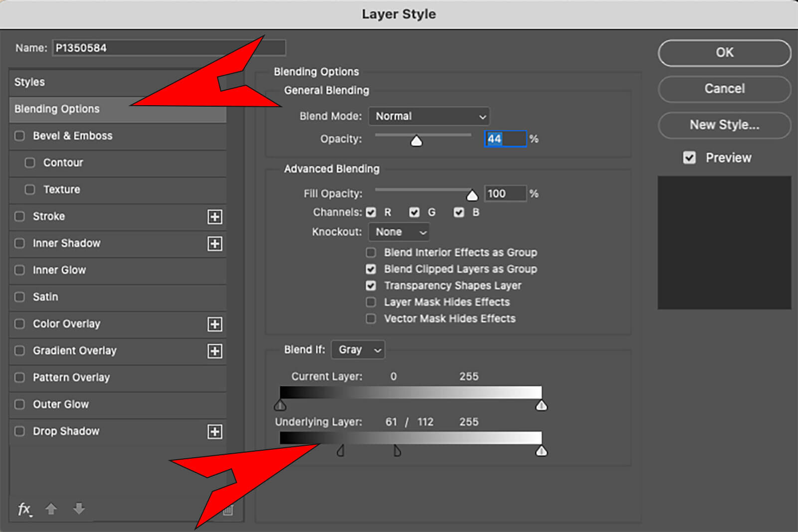Tick the Texture checkbox

pyautogui.click(x=30, y=189)
